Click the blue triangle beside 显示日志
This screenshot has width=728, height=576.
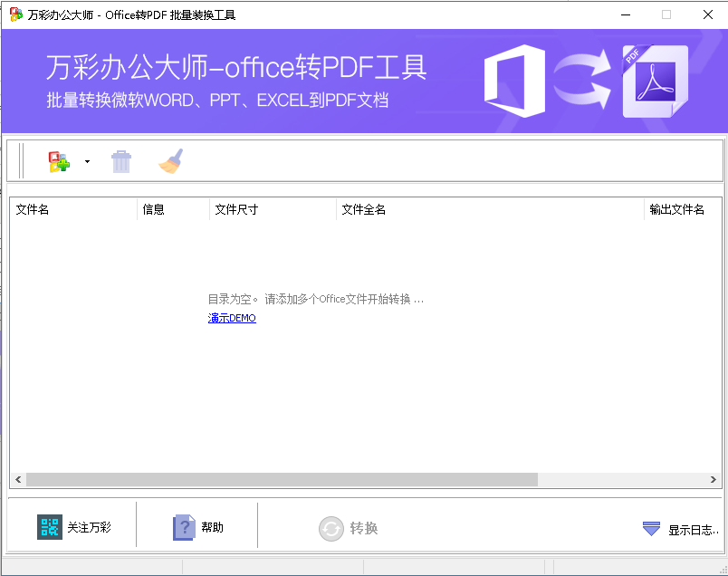tap(651, 528)
